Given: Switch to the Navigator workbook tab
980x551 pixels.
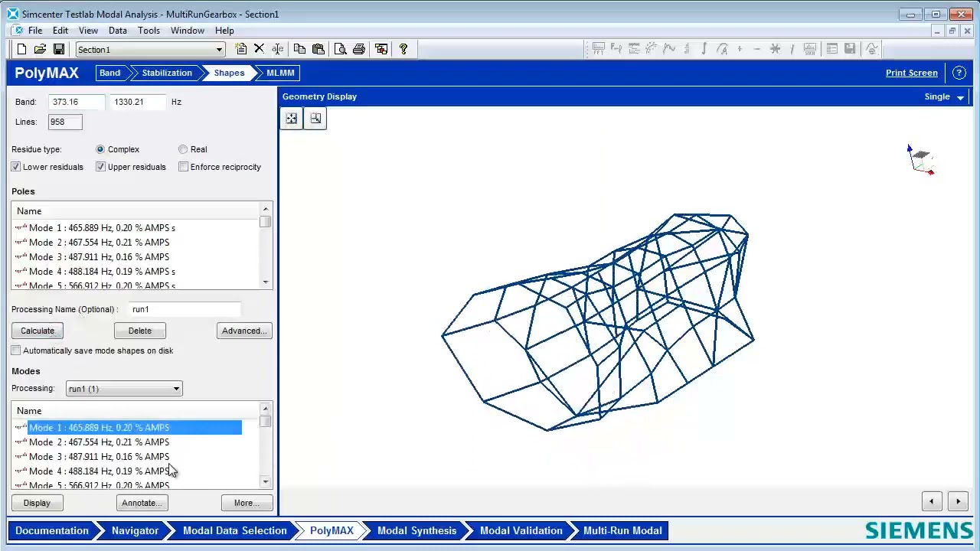Looking at the screenshot, I should 135,530.
